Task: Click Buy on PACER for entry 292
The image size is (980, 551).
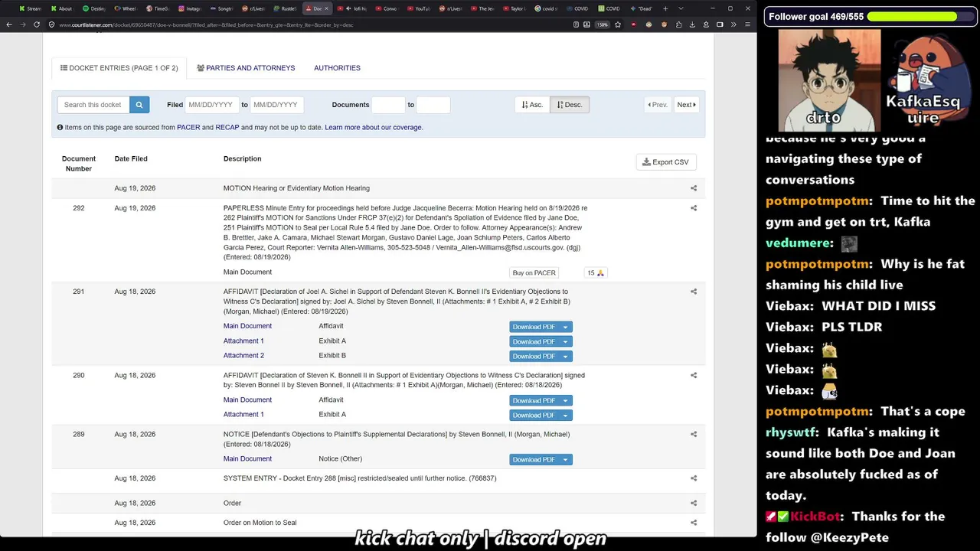Action: tap(534, 272)
